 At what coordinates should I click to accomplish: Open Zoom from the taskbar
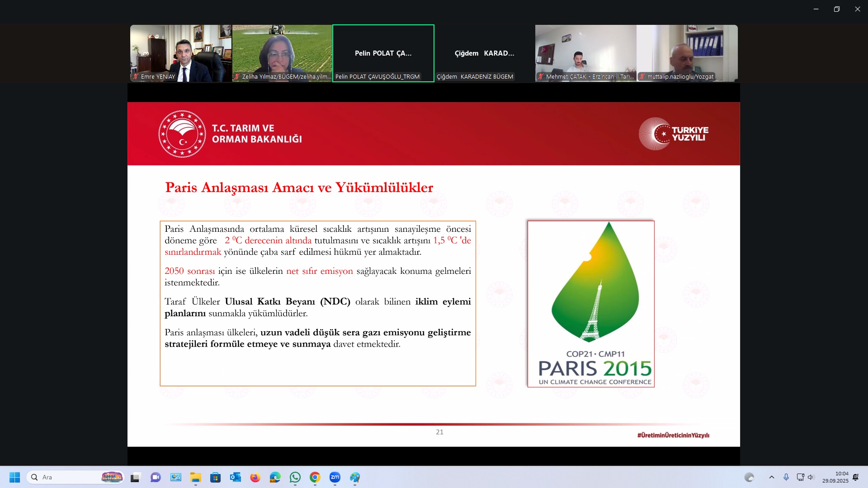[x=335, y=477]
